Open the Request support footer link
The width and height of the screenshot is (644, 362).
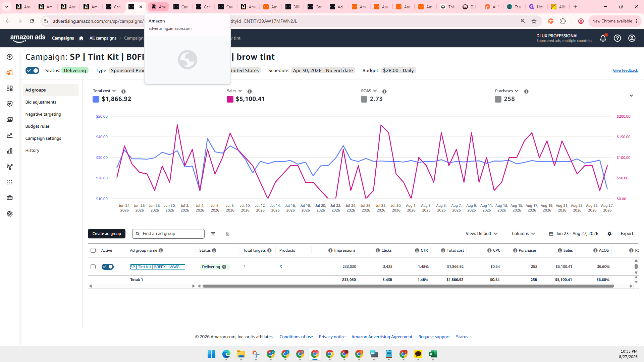click(x=434, y=337)
